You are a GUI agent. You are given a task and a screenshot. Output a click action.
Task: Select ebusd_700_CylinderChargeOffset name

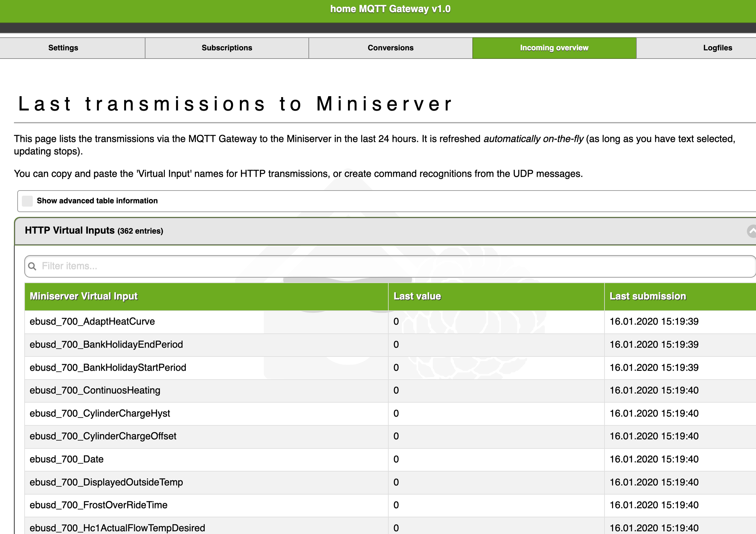tap(103, 436)
